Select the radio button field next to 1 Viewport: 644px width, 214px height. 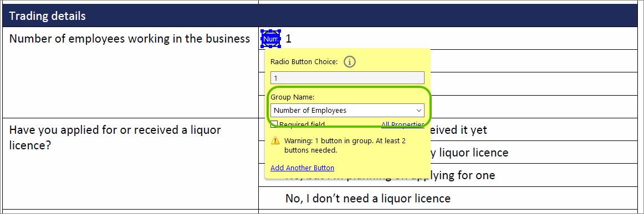click(270, 39)
